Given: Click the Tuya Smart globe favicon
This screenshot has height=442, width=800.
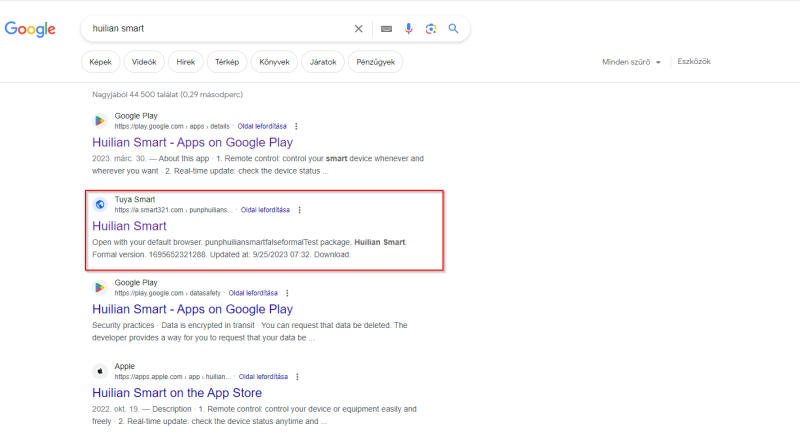Looking at the screenshot, I should coord(100,204).
